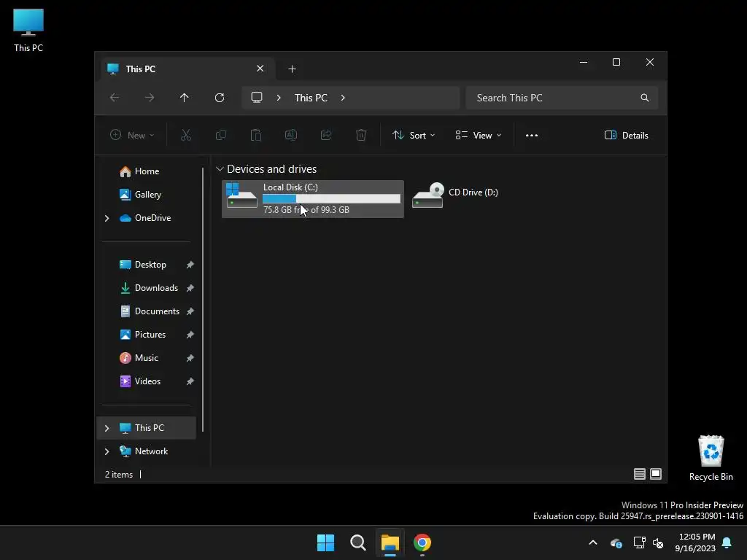The image size is (747, 560).
Task: Click the muted volume tray icon
Action: (x=659, y=542)
